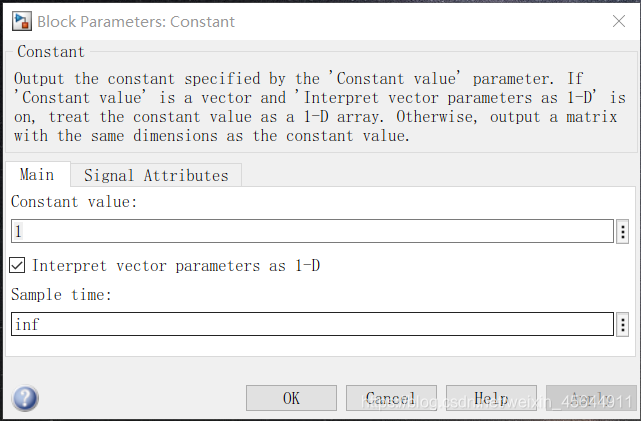Switch to the Signal Attributes tab

156,175
